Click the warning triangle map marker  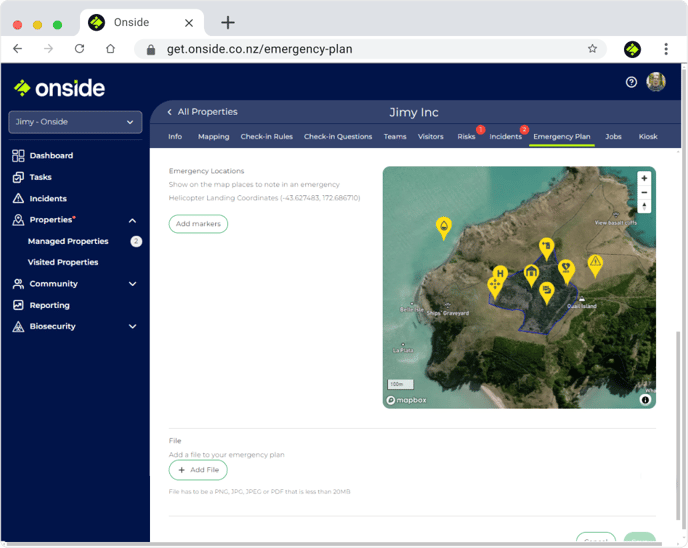coord(595,264)
